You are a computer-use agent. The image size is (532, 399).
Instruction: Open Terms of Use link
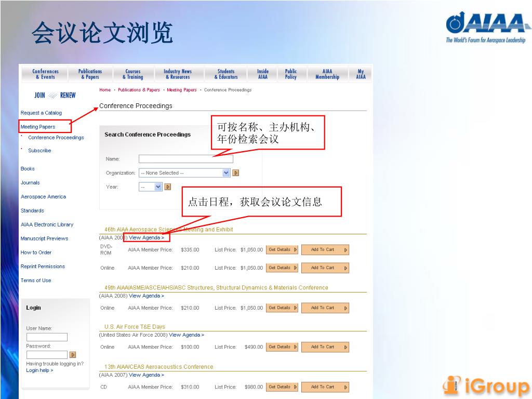pyautogui.click(x=36, y=280)
